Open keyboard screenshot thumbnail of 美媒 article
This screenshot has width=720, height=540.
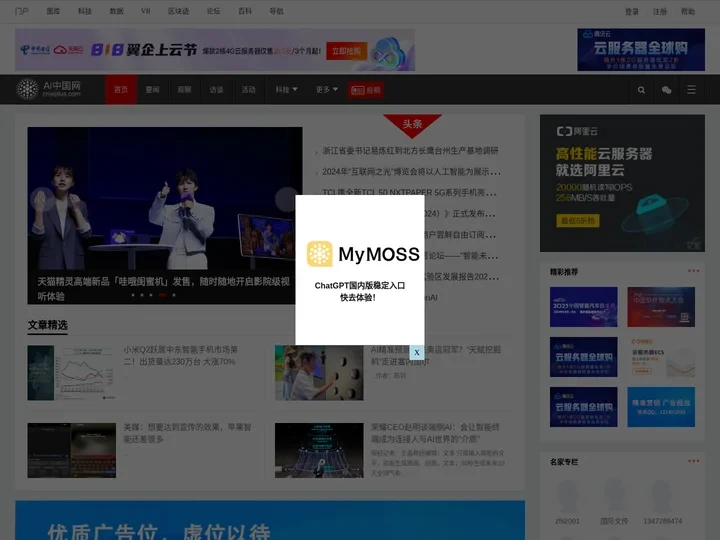coord(72,450)
